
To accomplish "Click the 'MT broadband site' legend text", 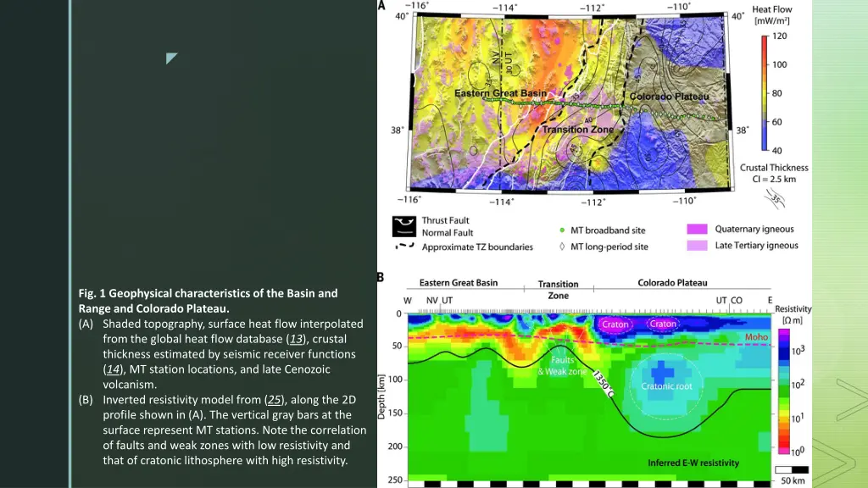I will [x=608, y=230].
